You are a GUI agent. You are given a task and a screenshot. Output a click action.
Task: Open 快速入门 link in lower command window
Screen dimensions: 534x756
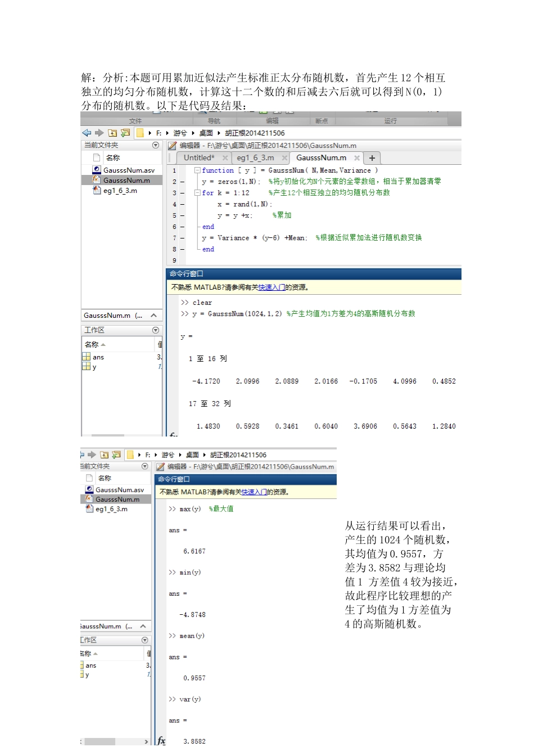[x=254, y=492]
